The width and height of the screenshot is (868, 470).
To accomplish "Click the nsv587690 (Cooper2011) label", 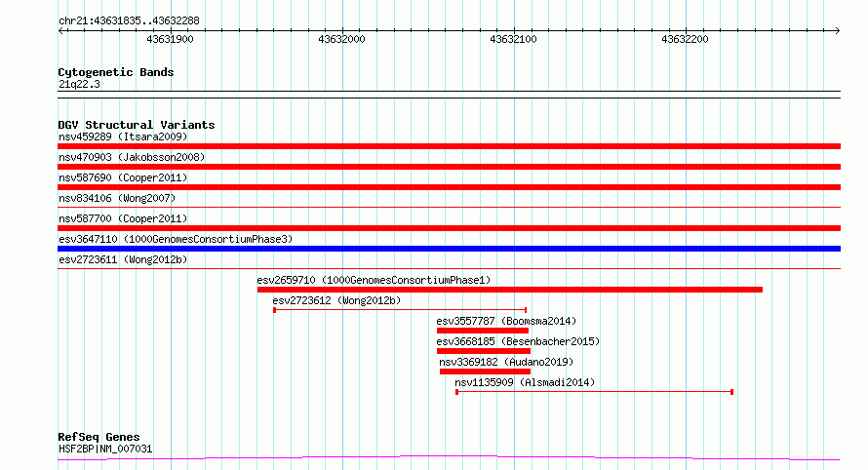I will (x=123, y=177).
